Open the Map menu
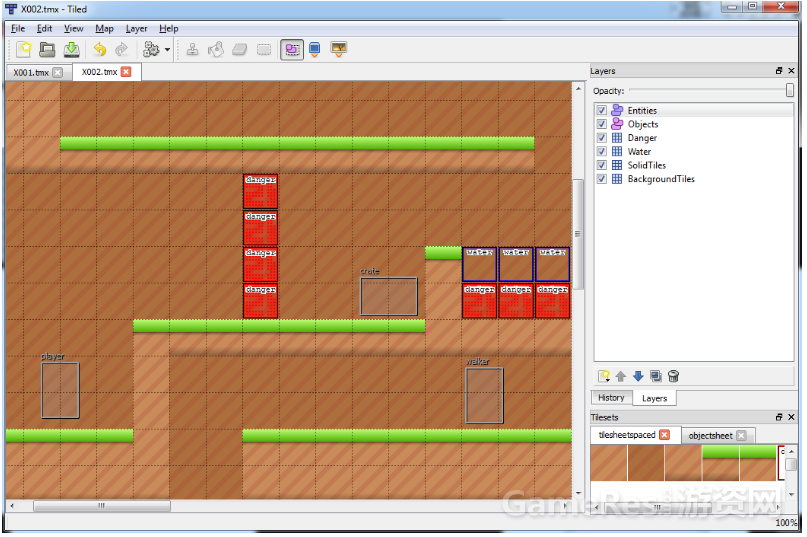 [x=104, y=29]
